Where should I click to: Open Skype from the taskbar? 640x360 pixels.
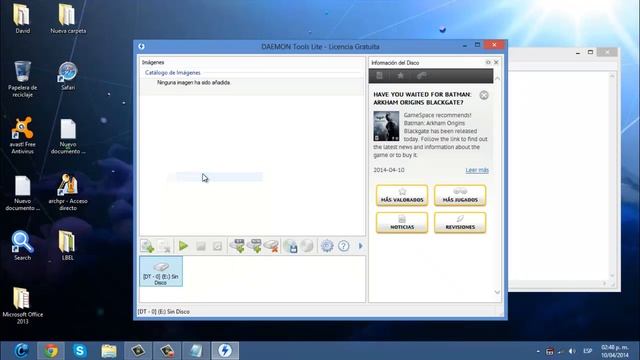click(x=80, y=351)
